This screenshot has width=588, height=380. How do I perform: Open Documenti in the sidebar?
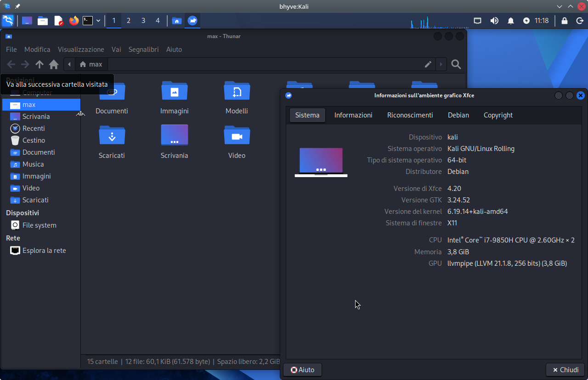(x=41, y=152)
